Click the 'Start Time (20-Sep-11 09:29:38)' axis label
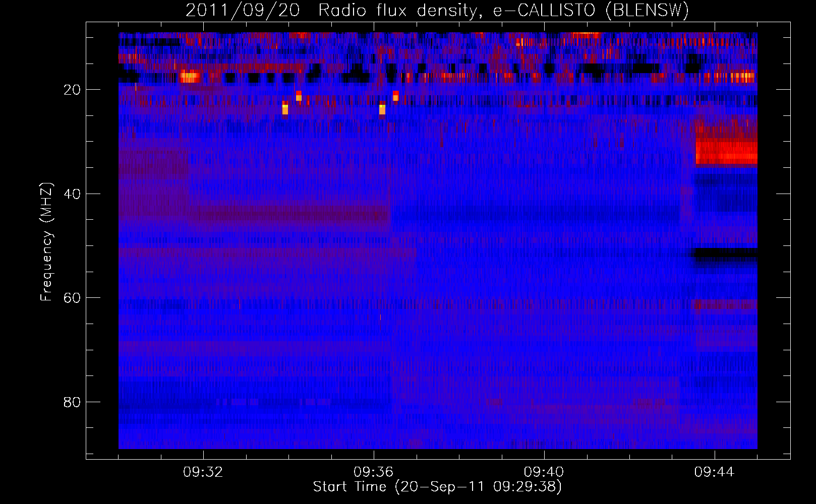Screen dimensions: 816x504 click(437, 487)
